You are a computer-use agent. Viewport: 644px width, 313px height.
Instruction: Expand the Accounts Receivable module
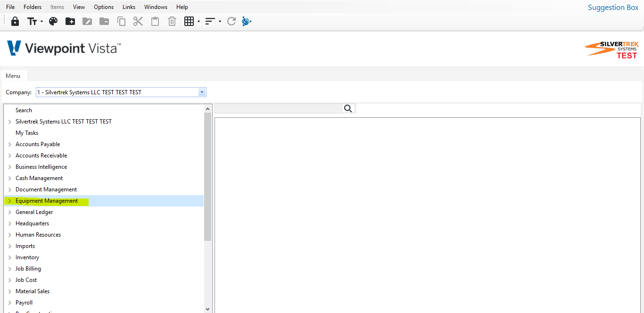point(10,156)
